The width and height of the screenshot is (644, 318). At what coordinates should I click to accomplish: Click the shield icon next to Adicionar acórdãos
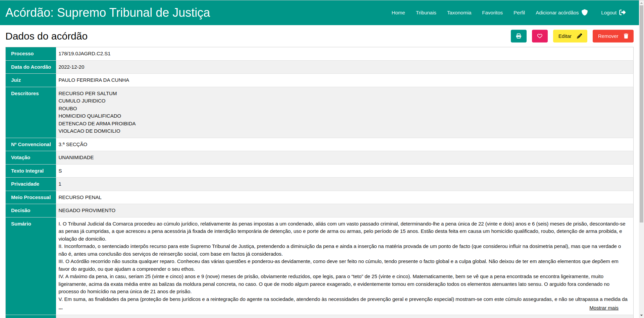click(585, 12)
